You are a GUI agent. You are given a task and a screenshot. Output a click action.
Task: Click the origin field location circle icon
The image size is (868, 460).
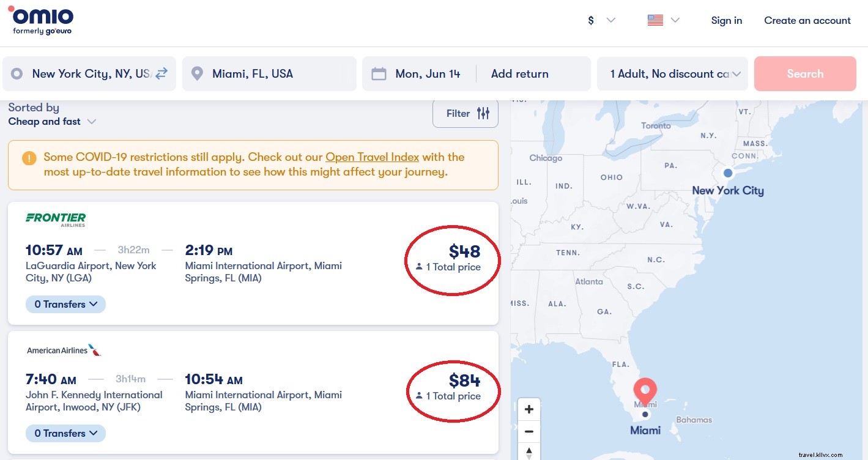[x=17, y=73]
